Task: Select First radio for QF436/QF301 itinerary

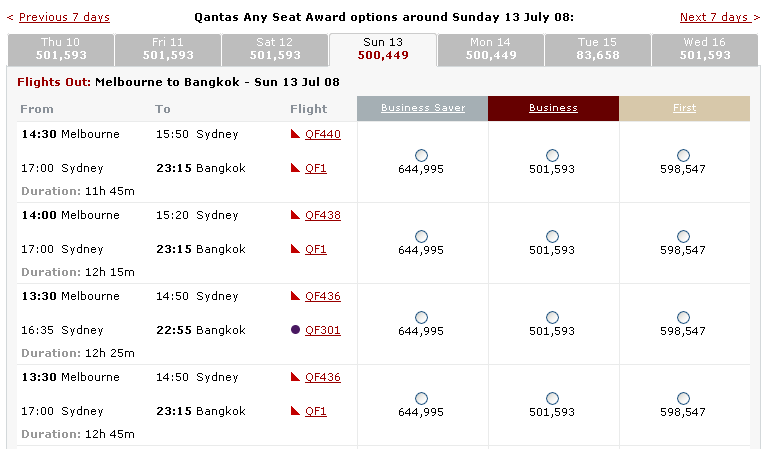Action: click(683, 318)
